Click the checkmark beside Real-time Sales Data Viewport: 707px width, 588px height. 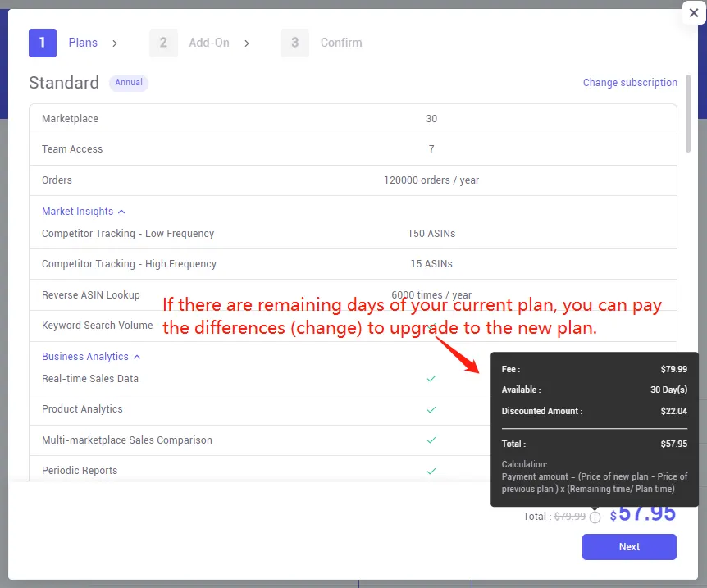click(431, 379)
